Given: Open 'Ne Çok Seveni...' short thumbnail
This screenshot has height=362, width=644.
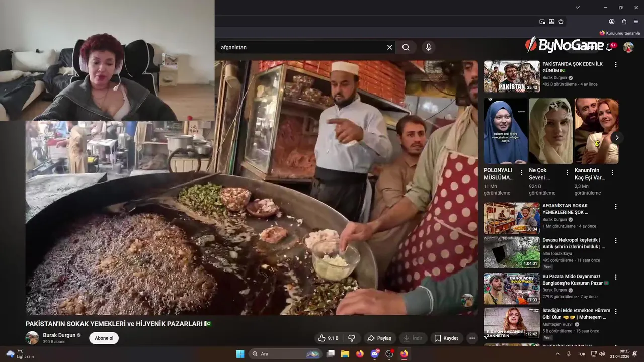Looking at the screenshot, I should 551,131.
